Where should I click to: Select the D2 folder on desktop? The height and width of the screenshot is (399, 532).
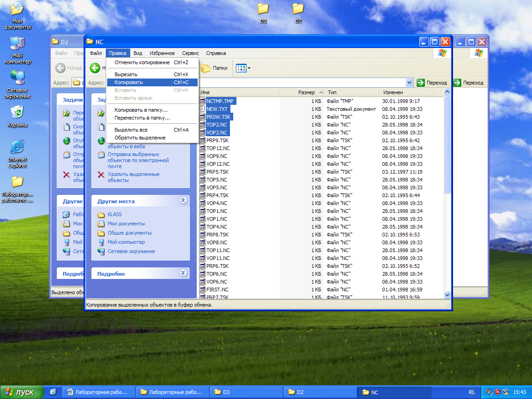pos(298,13)
